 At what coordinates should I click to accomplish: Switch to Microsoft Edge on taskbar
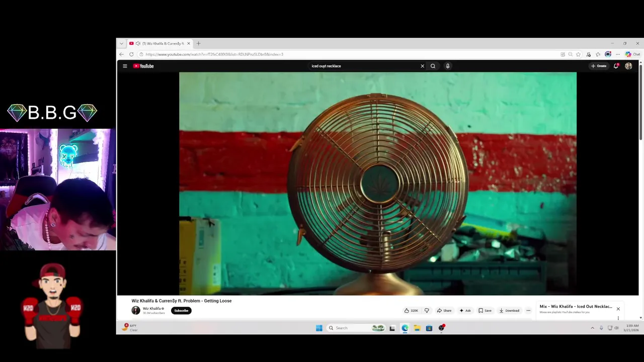coord(405,328)
